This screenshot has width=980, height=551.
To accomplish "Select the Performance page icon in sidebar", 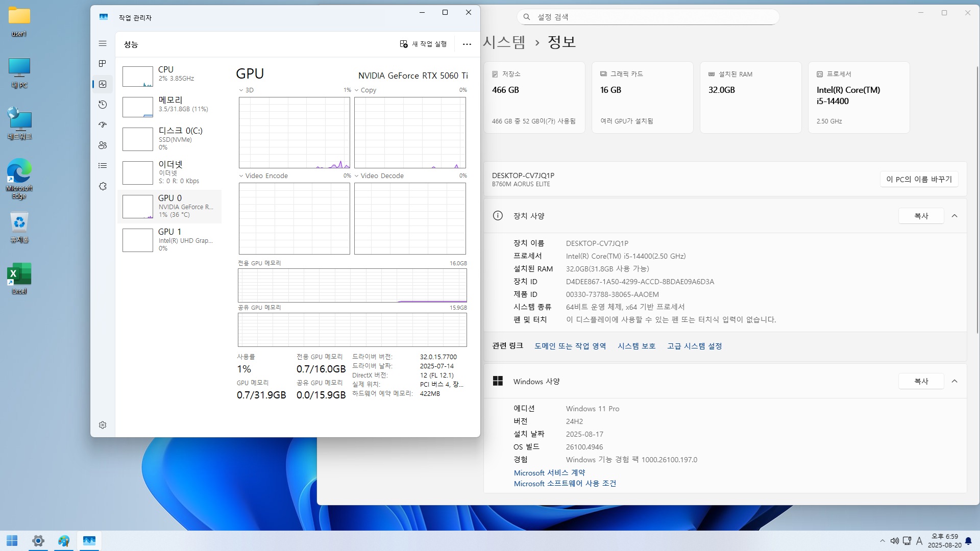I will [103, 84].
